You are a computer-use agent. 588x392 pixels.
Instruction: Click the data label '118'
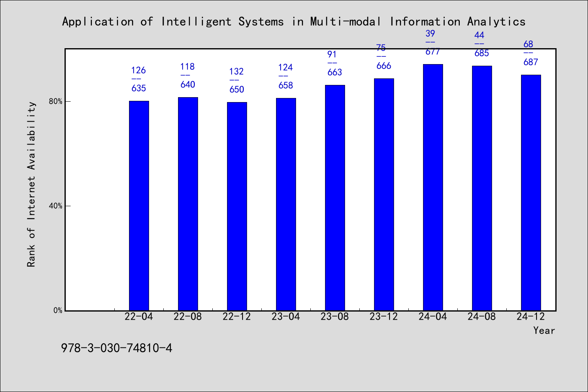pos(187,67)
